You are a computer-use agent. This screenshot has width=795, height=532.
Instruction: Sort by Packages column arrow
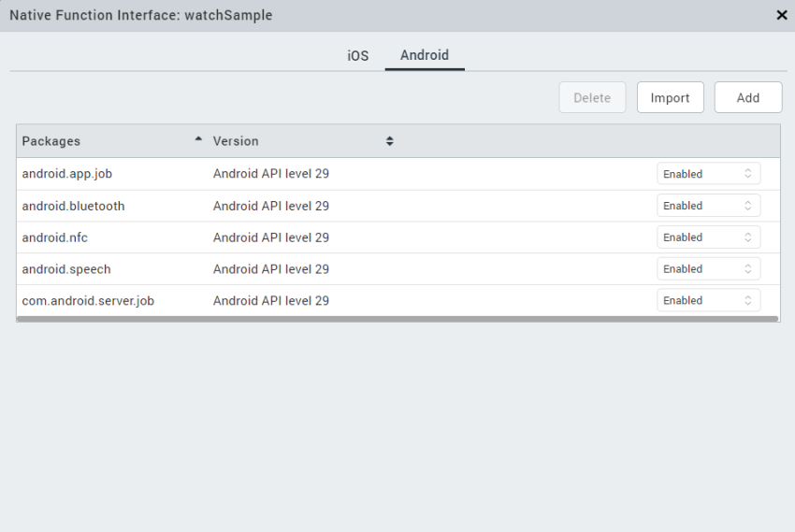(x=197, y=140)
